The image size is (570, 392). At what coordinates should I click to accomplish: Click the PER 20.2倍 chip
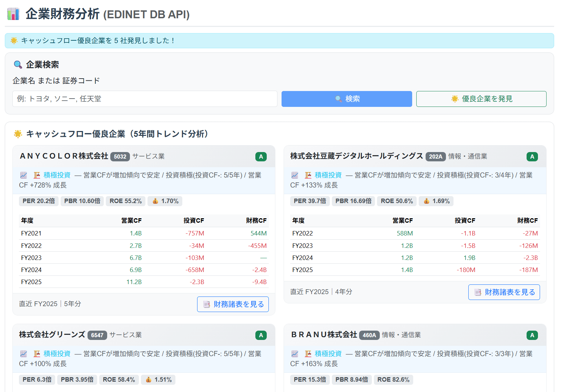click(39, 201)
